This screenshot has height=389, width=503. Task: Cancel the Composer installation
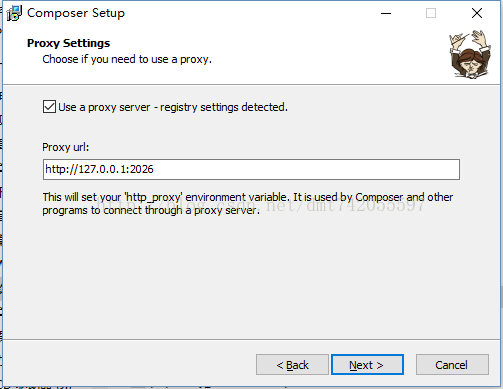pos(452,365)
